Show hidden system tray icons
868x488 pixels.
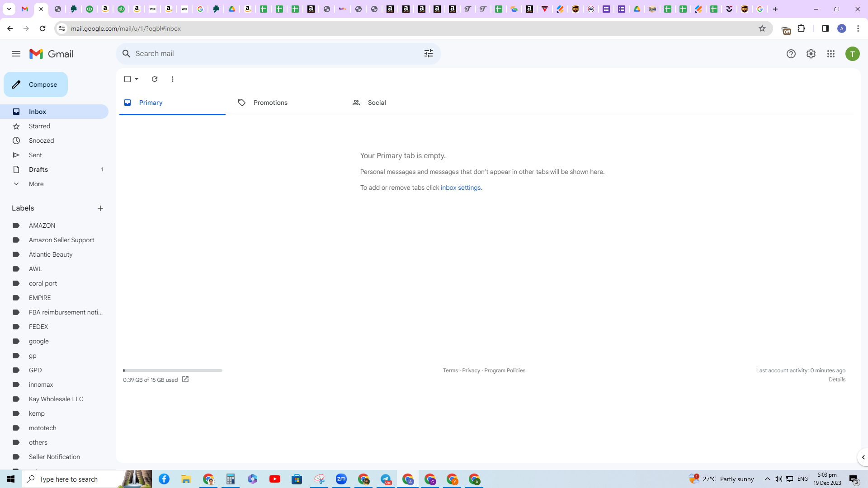(x=767, y=479)
